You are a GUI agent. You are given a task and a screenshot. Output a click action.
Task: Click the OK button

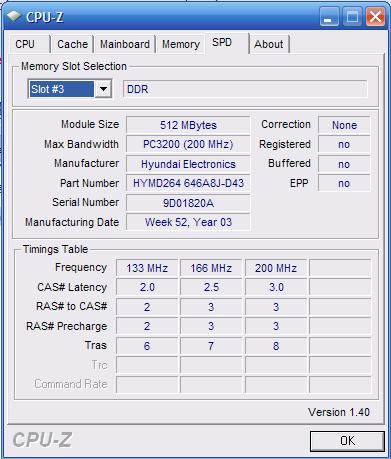click(347, 441)
